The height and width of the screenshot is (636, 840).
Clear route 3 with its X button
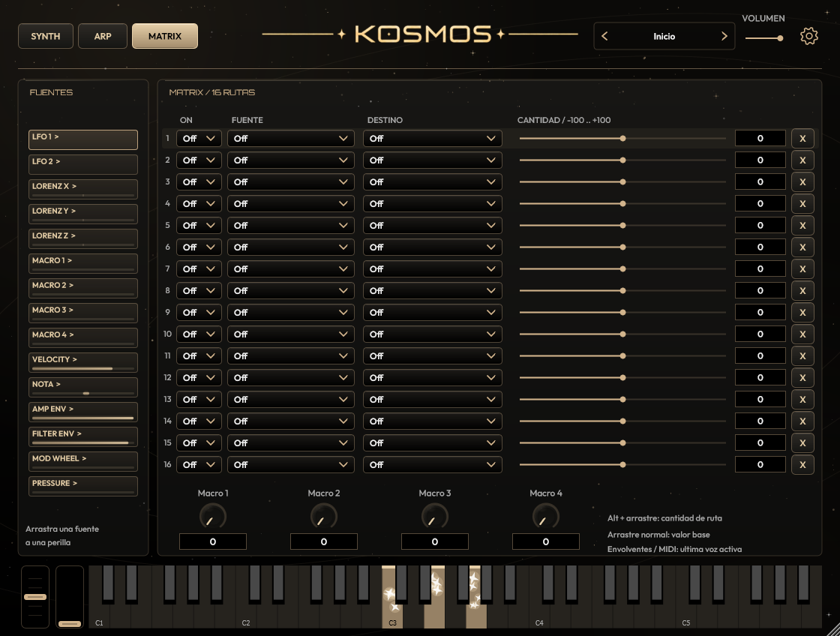[802, 181]
